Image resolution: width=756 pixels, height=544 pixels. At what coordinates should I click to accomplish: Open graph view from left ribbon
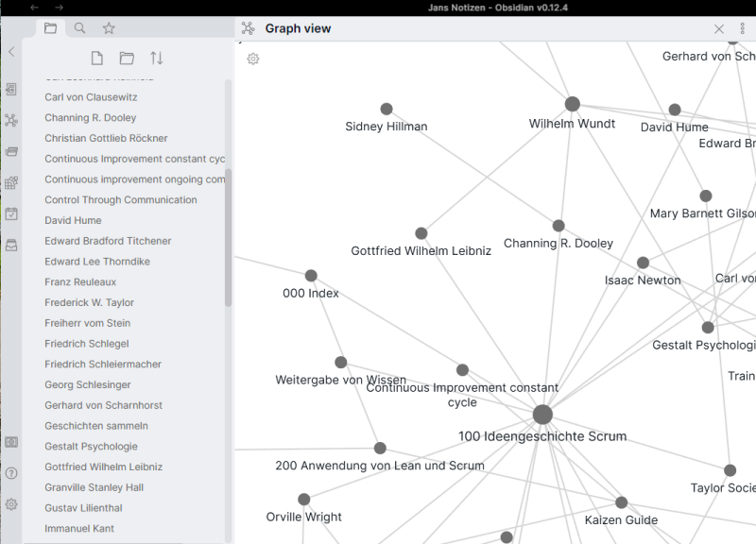[11, 121]
